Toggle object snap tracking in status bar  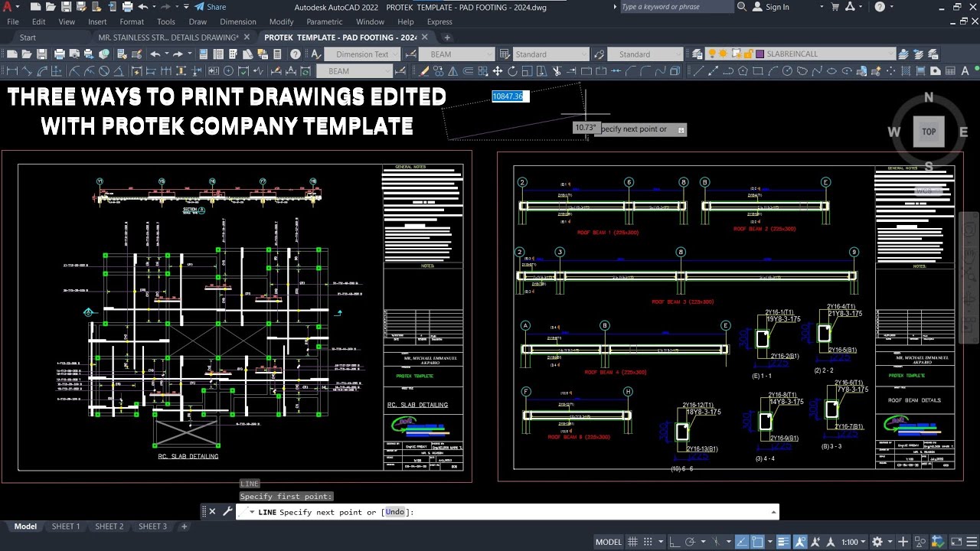(740, 542)
